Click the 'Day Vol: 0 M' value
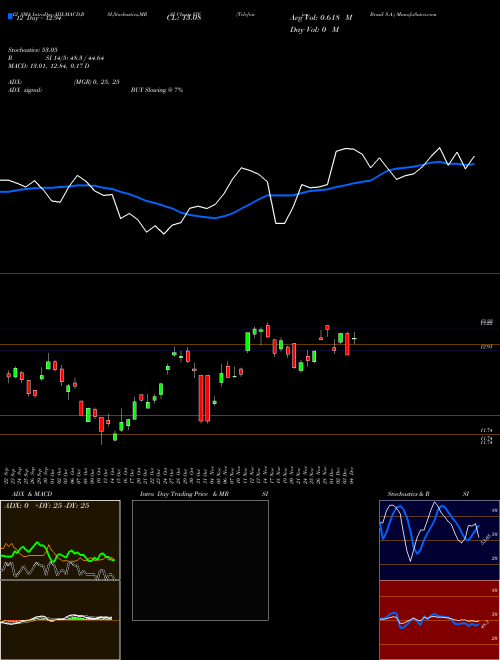 (314, 29)
